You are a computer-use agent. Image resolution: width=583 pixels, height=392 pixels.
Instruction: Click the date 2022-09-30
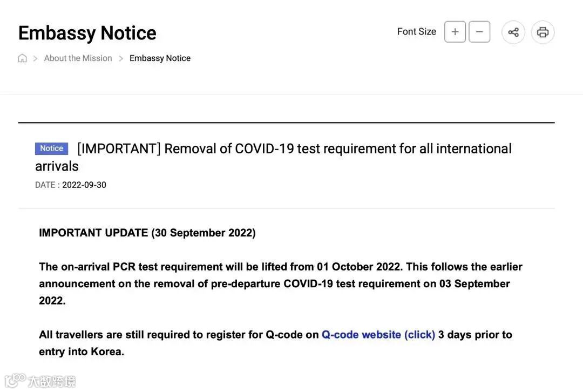tap(84, 185)
